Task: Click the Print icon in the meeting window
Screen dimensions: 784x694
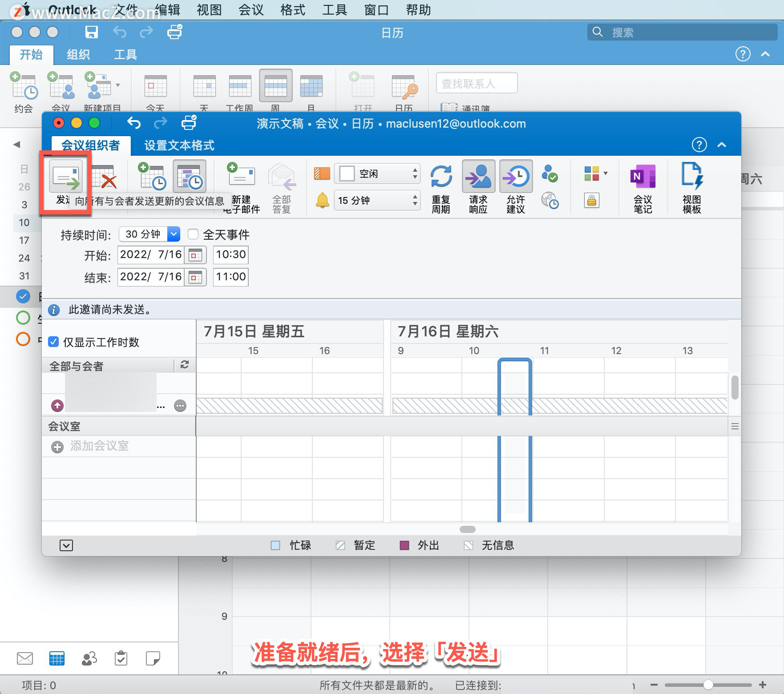Action: (x=189, y=123)
